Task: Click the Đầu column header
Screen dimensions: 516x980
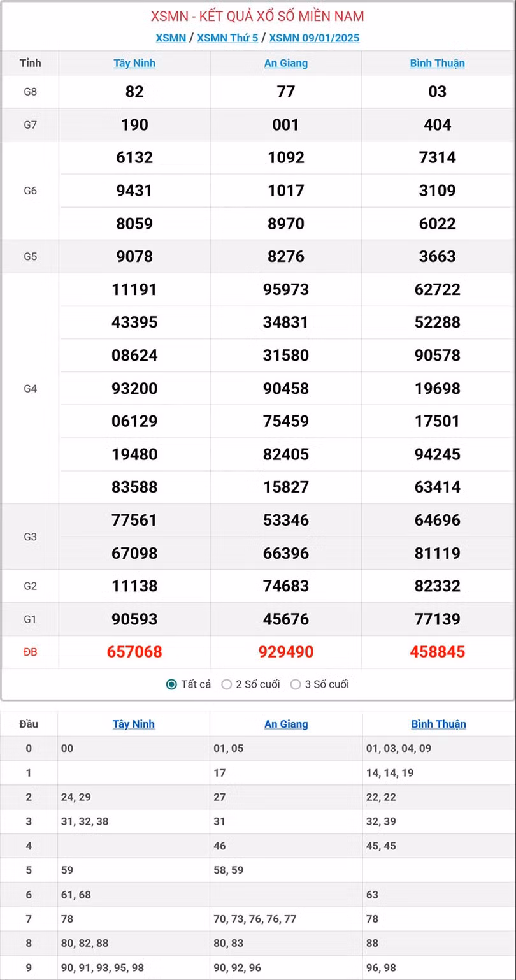Action: pyautogui.click(x=29, y=724)
